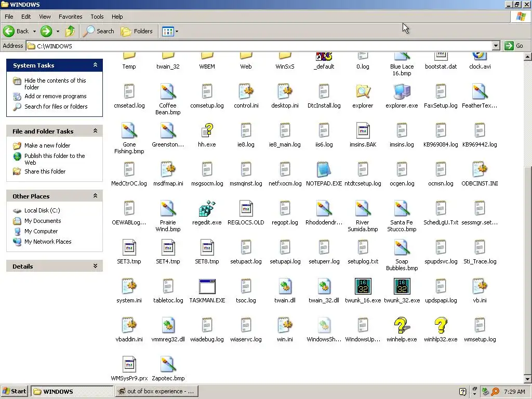Select the imsins.BAK file icon
This screenshot has width=532, height=399.
pos(363,130)
